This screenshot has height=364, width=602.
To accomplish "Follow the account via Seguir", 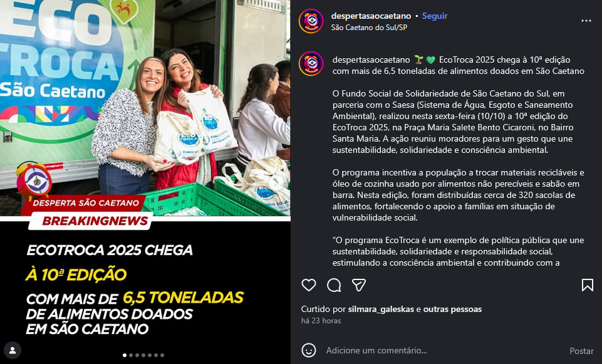I will click(x=435, y=16).
